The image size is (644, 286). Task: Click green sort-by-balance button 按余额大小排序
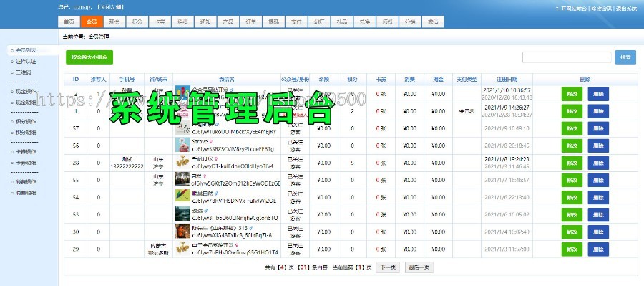coord(89,57)
